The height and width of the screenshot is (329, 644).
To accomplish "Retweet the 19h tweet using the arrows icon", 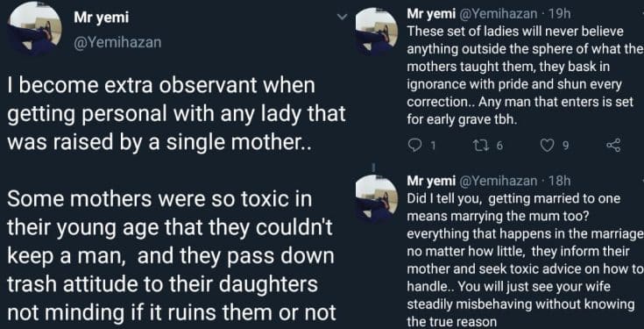I will coord(480,145).
